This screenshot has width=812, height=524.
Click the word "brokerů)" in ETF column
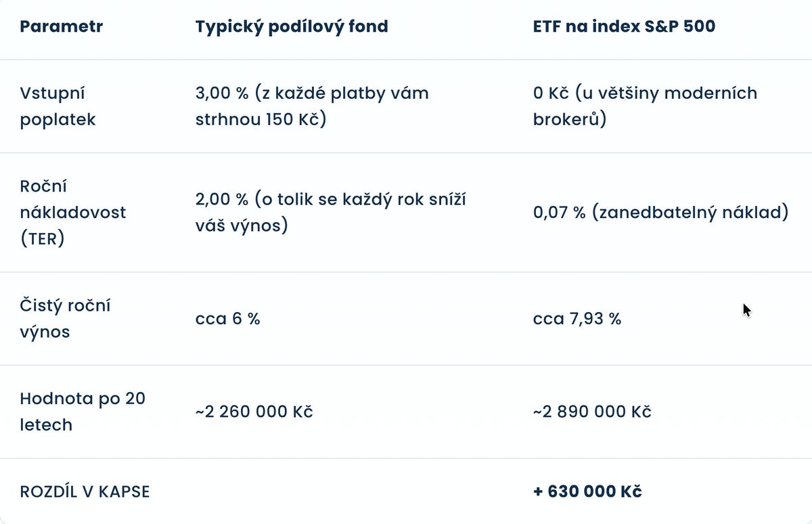pyautogui.click(x=569, y=120)
